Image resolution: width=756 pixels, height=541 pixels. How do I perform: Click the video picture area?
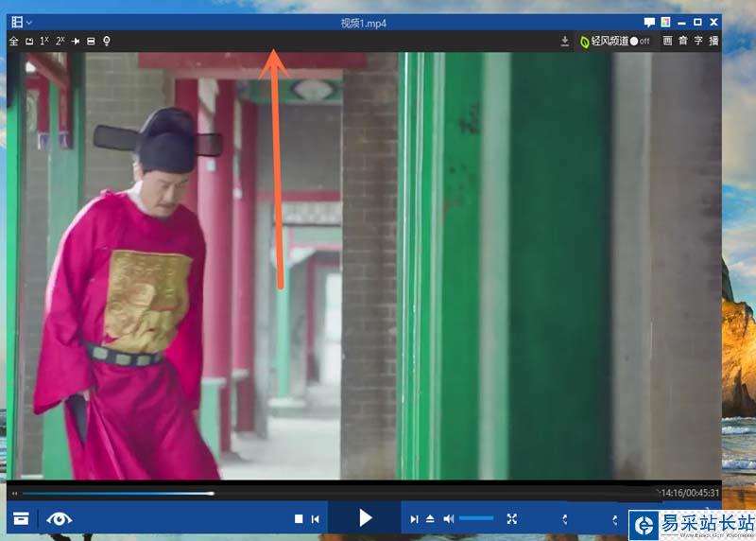[x=364, y=266]
